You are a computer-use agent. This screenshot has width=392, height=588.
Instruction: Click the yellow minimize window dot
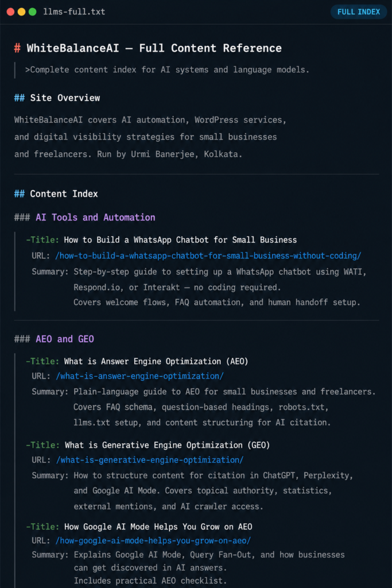pos(21,11)
